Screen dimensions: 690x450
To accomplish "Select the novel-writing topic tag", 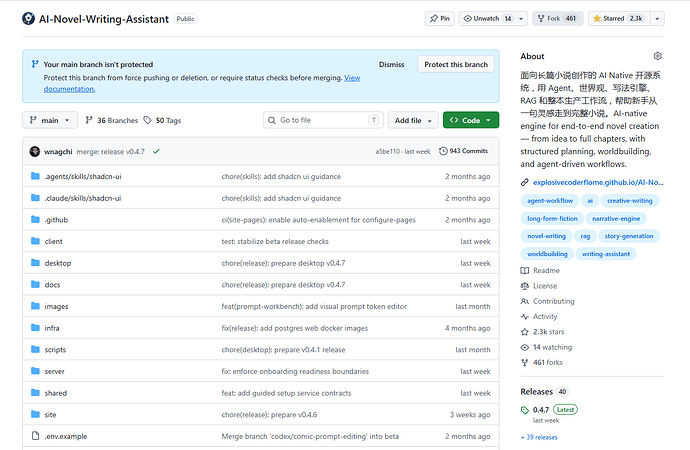I will (547, 236).
